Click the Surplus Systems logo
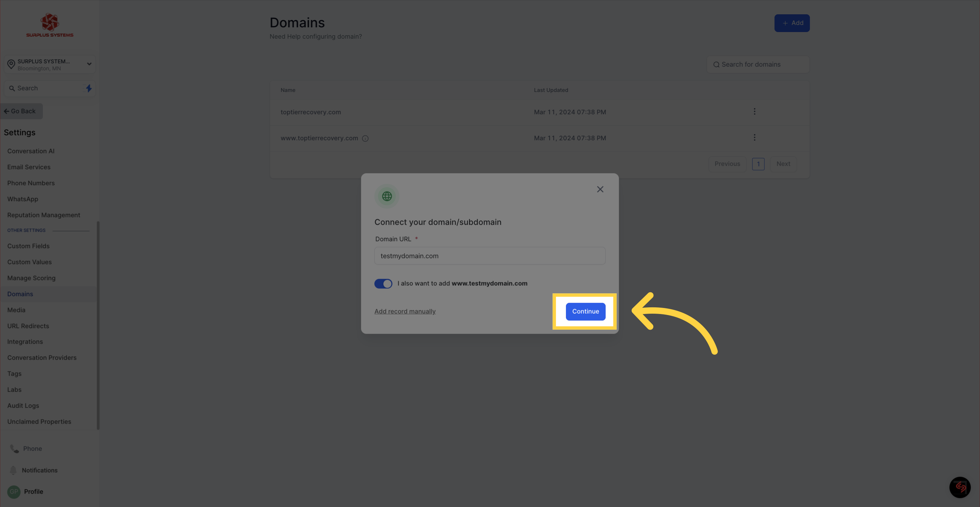980x507 pixels. (50, 25)
